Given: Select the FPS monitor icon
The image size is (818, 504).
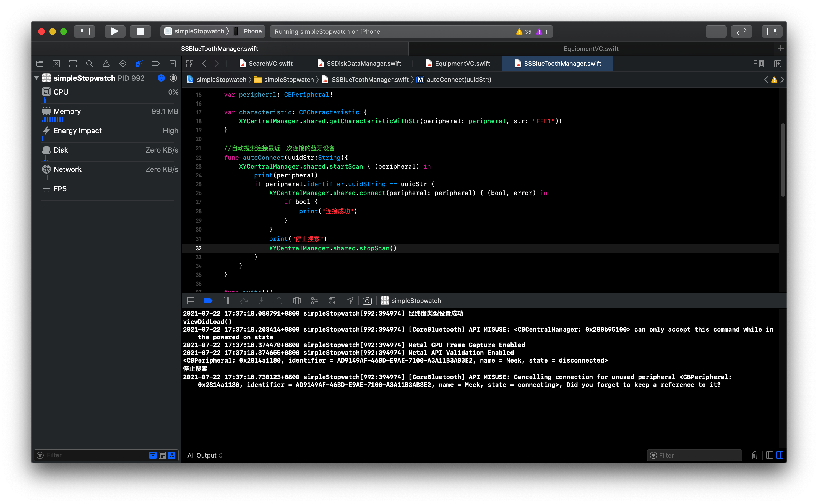Looking at the screenshot, I should coord(47,188).
